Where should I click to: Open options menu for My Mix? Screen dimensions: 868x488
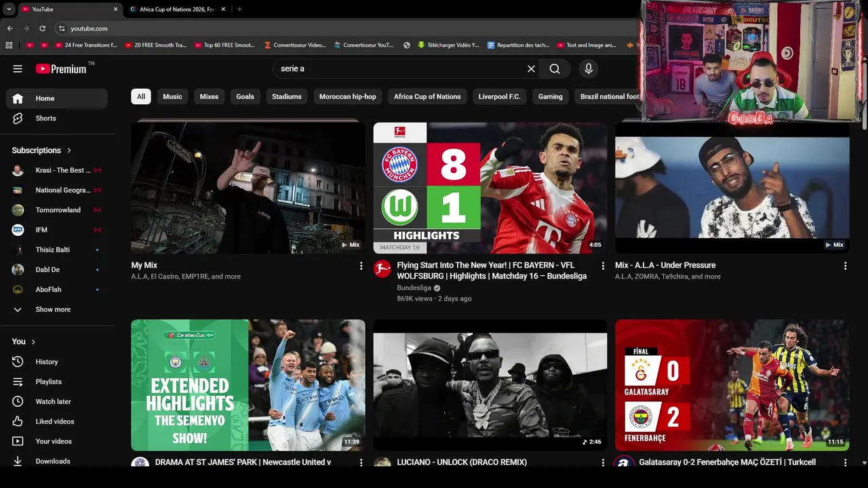[x=361, y=266]
